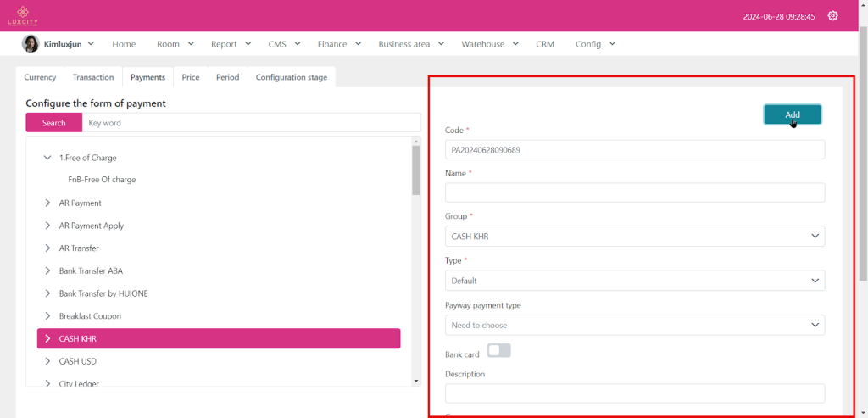Open the Finance menu
Viewport: 868px width, 418px height.
click(x=339, y=44)
